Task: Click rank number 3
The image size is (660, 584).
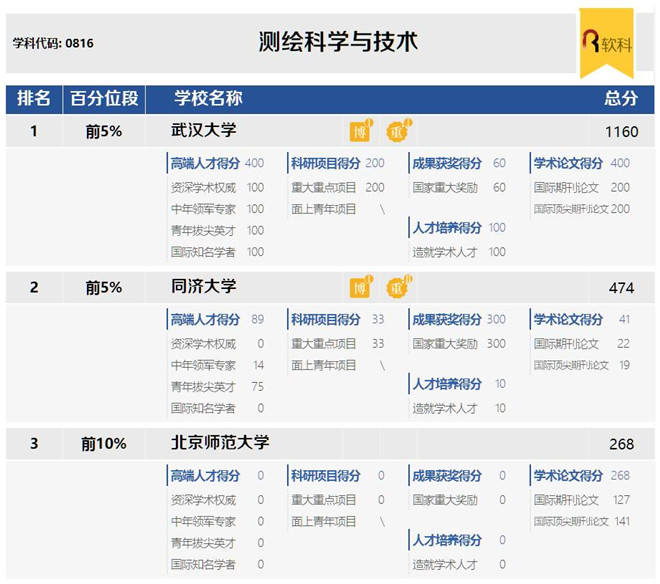Action: (x=34, y=444)
